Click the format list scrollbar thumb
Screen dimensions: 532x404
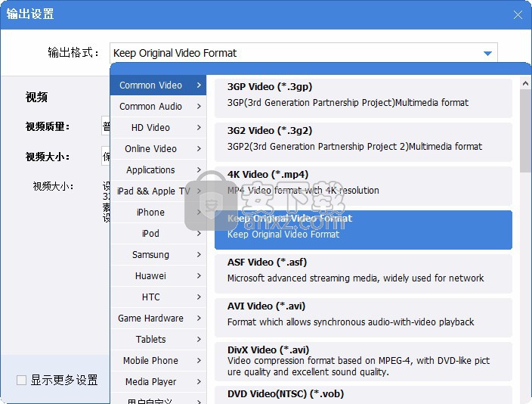coord(525,131)
